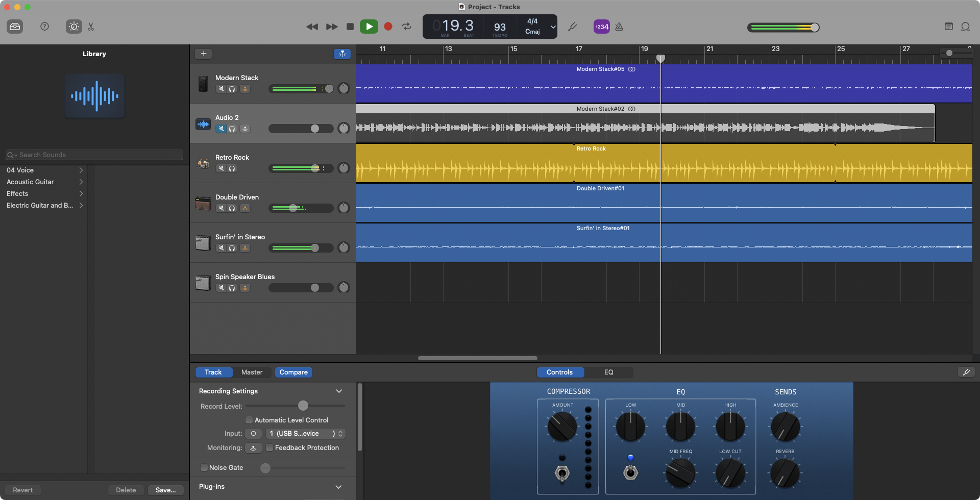Click the Rewind button
Image resolution: width=980 pixels, height=500 pixels.
coord(312,27)
